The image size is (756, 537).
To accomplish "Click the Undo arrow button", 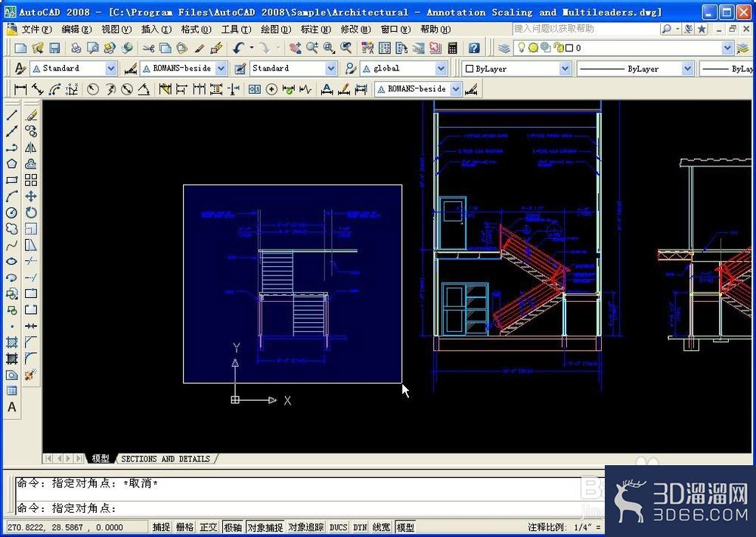I will coord(238,48).
